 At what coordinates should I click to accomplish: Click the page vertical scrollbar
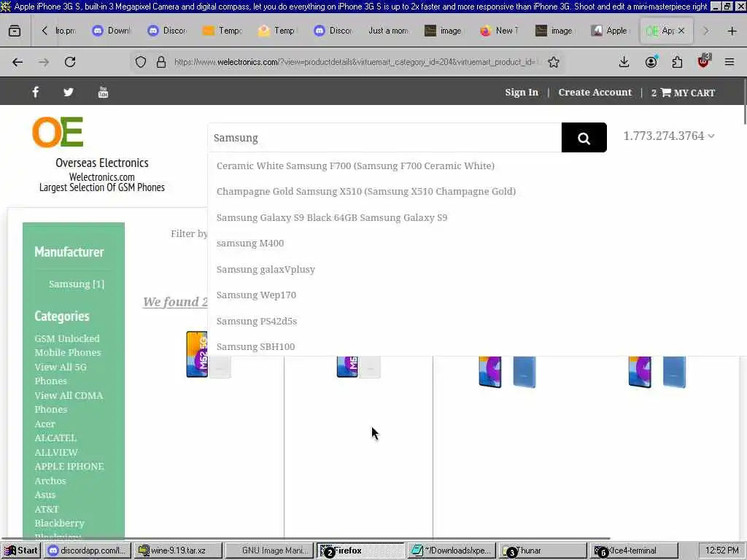[x=743, y=101]
